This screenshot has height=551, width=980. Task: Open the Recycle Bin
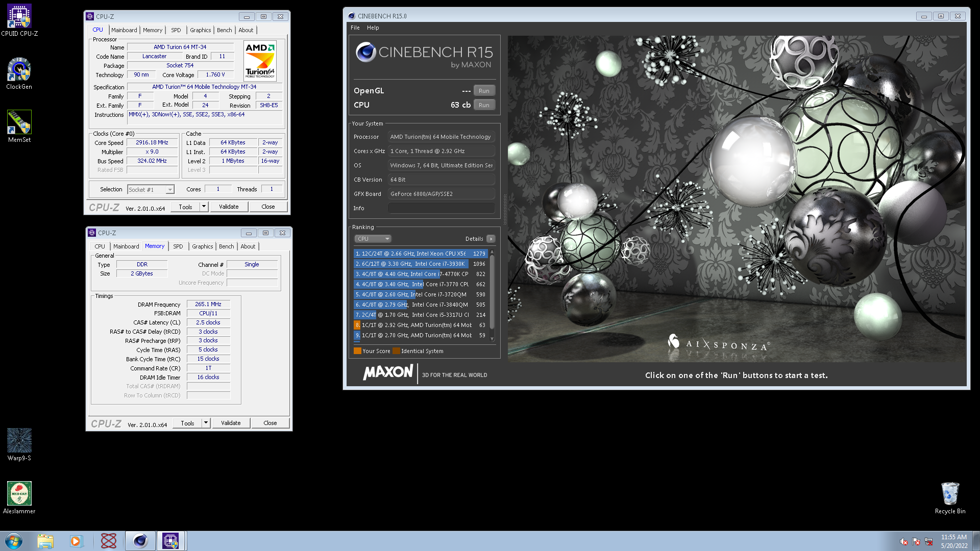point(950,497)
